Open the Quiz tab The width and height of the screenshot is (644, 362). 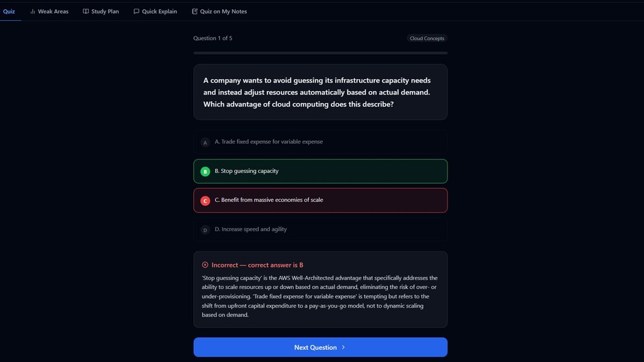(9, 11)
